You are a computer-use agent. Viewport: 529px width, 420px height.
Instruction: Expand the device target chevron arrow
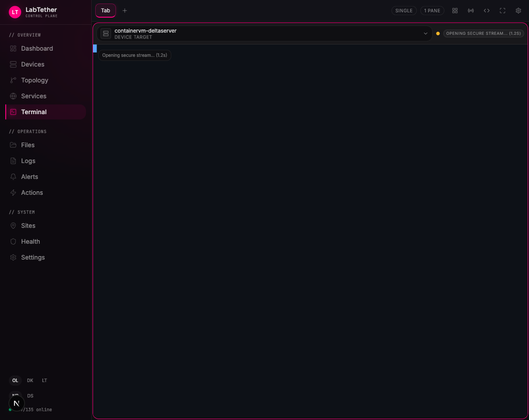point(425,33)
